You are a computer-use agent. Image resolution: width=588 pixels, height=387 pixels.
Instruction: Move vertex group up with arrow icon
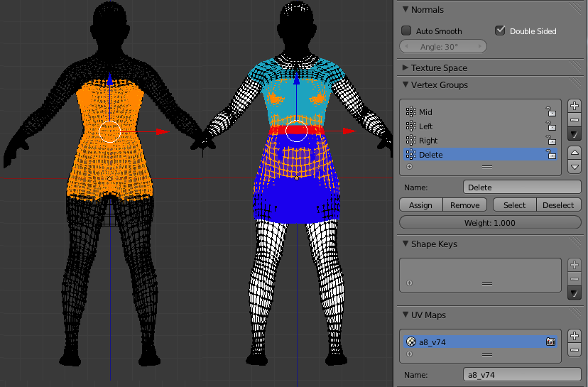coord(575,153)
